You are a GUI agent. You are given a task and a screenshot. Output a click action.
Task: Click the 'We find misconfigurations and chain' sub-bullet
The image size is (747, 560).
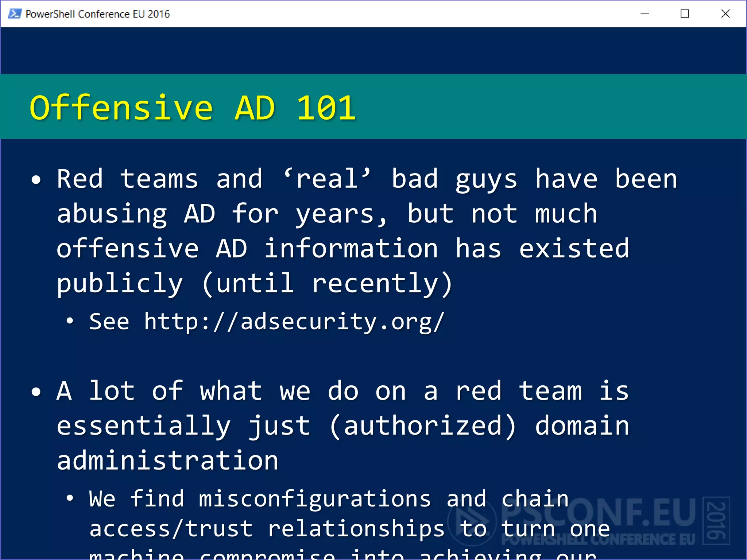pos(329,499)
